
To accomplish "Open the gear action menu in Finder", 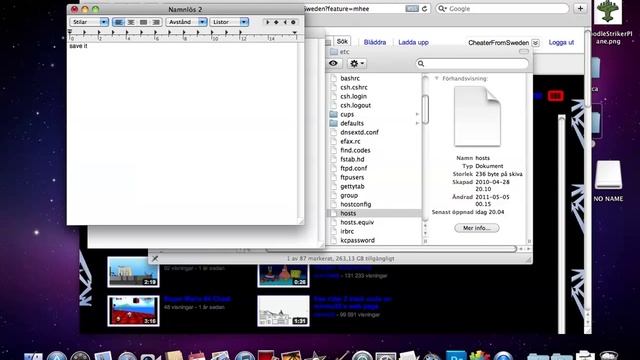I will [356, 63].
